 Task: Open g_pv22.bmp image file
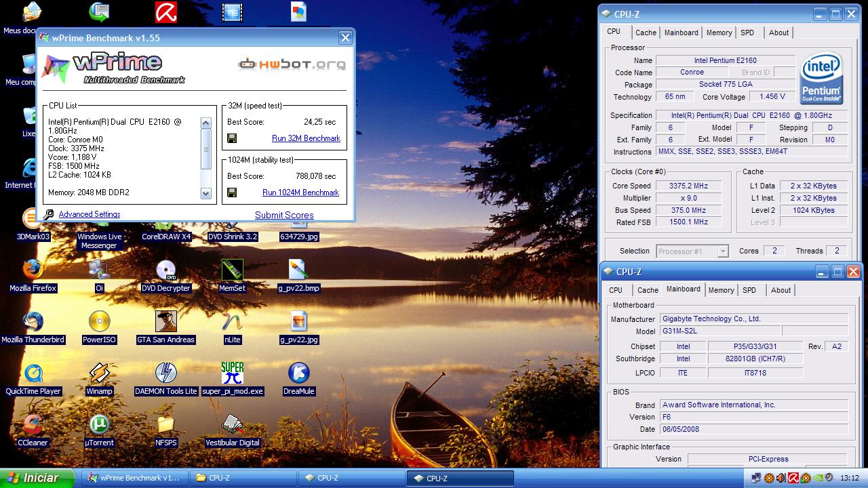[x=298, y=276]
